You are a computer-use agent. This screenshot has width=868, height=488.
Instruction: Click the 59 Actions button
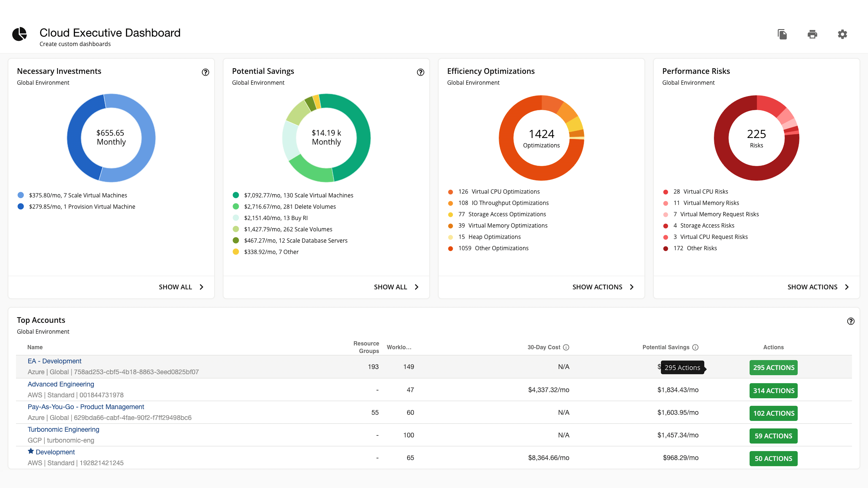[773, 436]
